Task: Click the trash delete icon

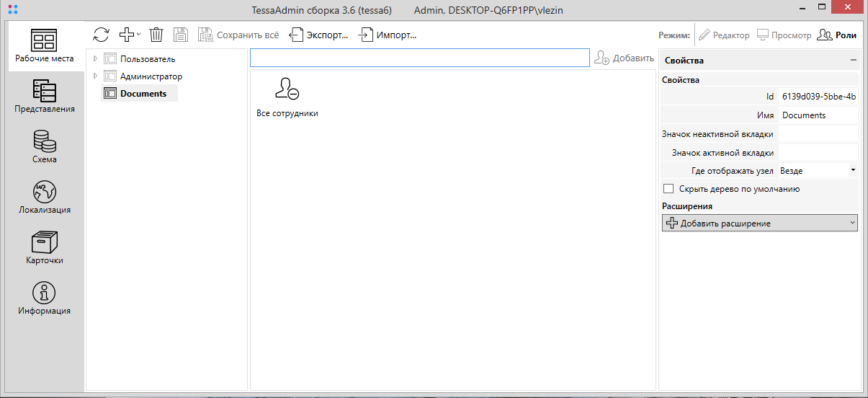Action: [156, 35]
